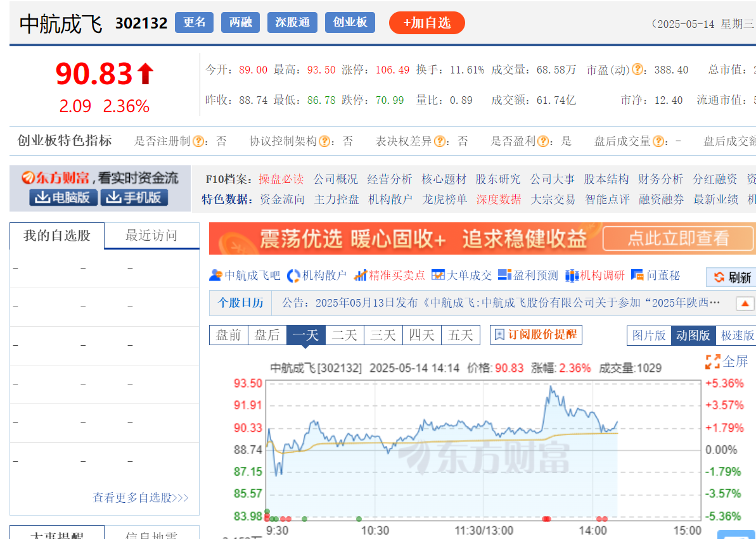Select 我的自选股 tab

[57, 235]
